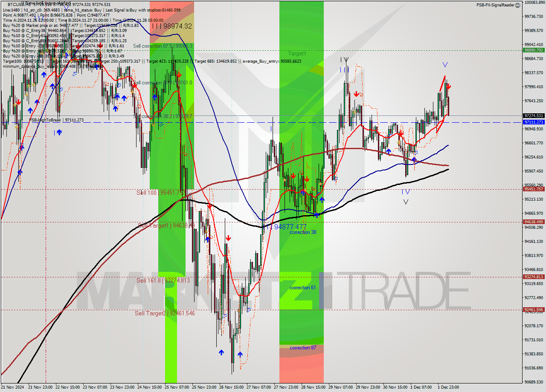Image resolution: width=546 pixels, height=392 pixels.
Task: Click the 'Time A:2024.11.26 22:00:00' info line
Action: click(x=83, y=20)
